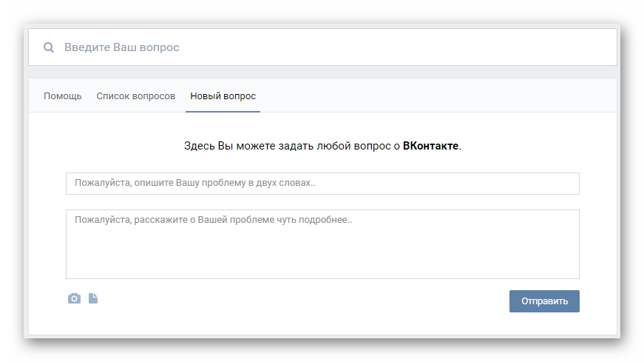The image size is (644, 362).
Task: View the questions list tab
Action: 136,96
